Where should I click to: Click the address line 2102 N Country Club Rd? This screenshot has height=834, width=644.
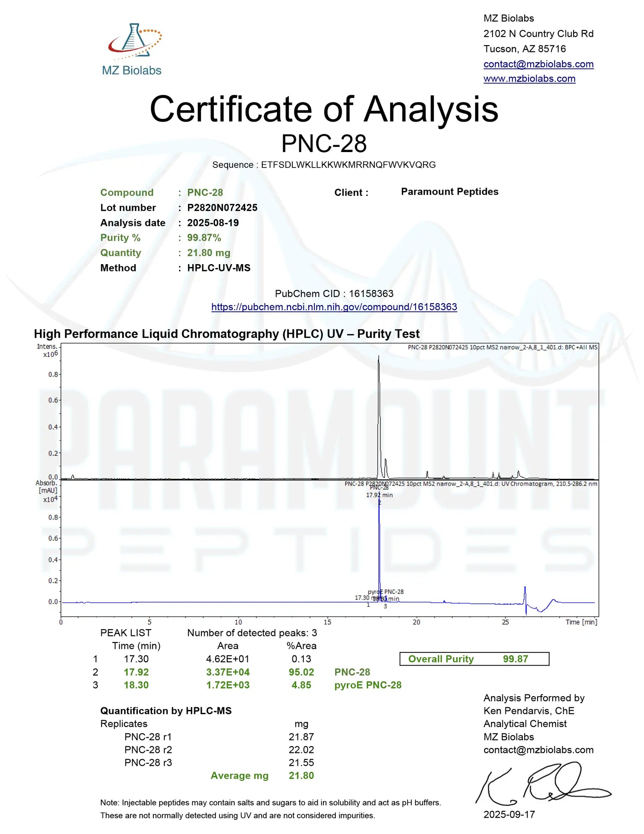click(538, 34)
